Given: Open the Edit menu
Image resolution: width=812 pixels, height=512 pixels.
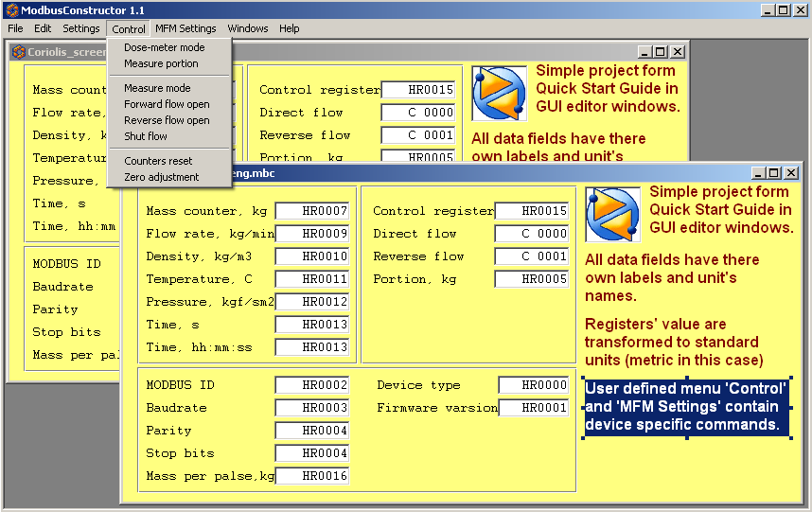Looking at the screenshot, I should [43, 28].
